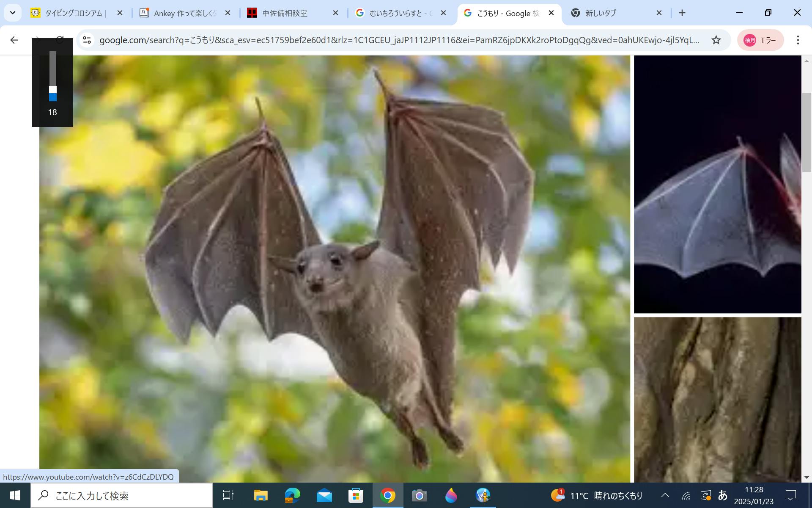Open the Mail app on the taskbar
The width and height of the screenshot is (812, 508).
pyautogui.click(x=324, y=495)
